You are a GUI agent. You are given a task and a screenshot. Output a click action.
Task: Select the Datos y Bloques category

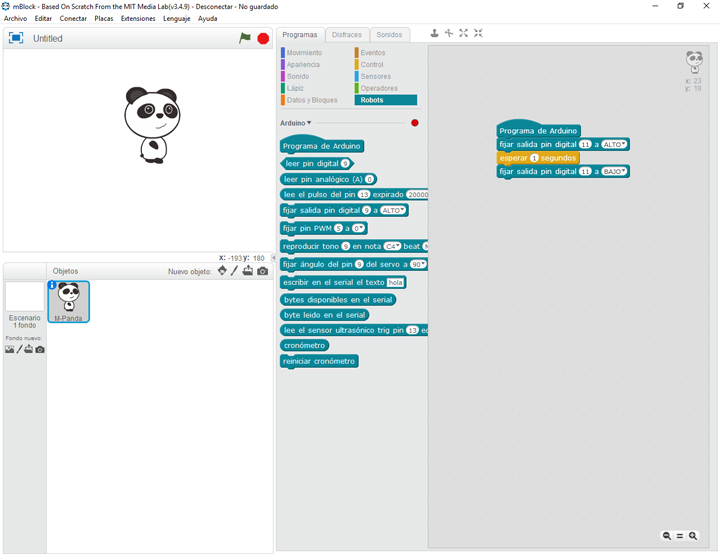pos(309,100)
